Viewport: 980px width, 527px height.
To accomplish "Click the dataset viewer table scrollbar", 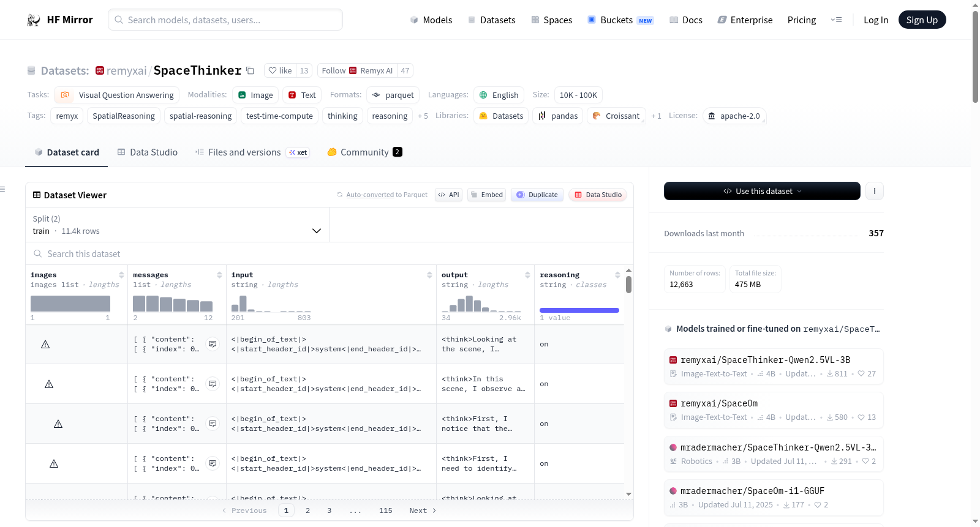I will 628,285.
